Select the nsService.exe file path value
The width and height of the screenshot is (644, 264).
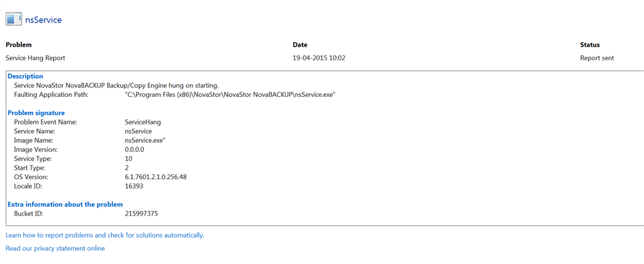pyautogui.click(x=230, y=95)
